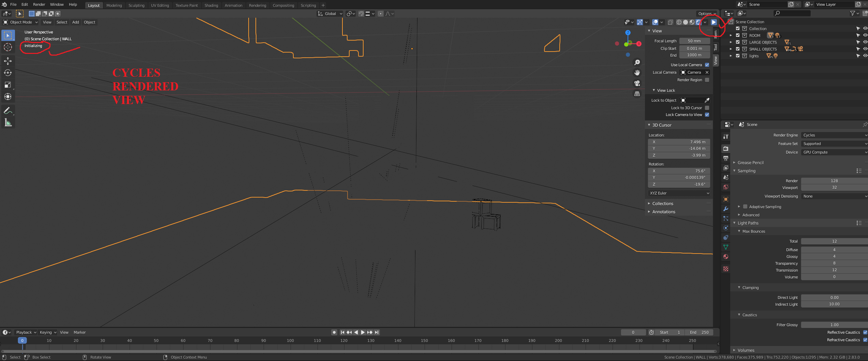Open the Rendering menu

[x=258, y=5]
